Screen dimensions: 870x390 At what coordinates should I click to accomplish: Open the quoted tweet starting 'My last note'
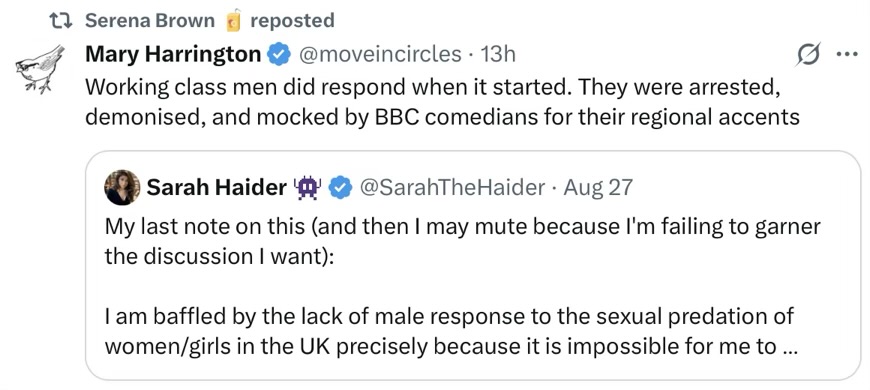pyautogui.click(x=473, y=265)
